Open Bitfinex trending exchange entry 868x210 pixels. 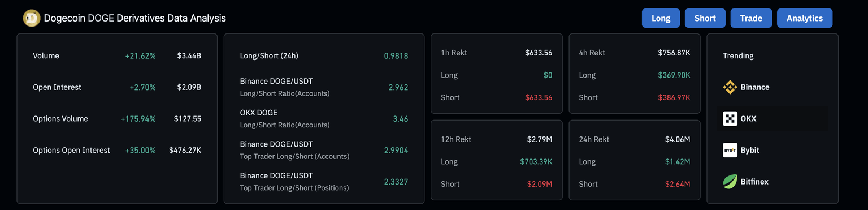click(x=772, y=182)
